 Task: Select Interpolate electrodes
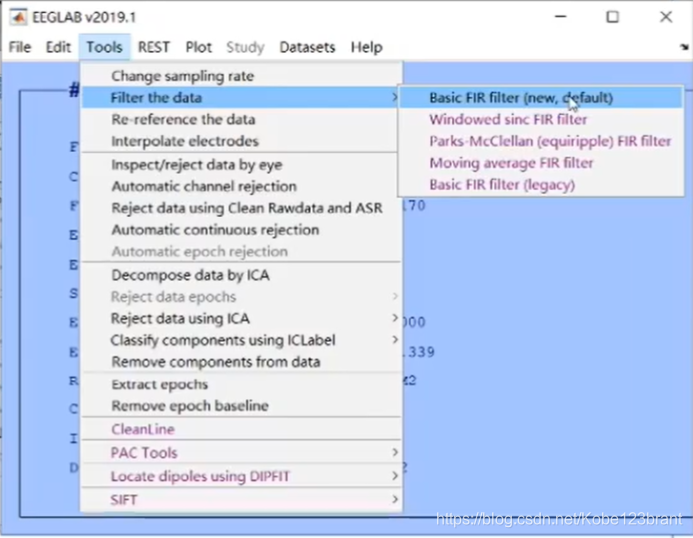click(x=241, y=141)
